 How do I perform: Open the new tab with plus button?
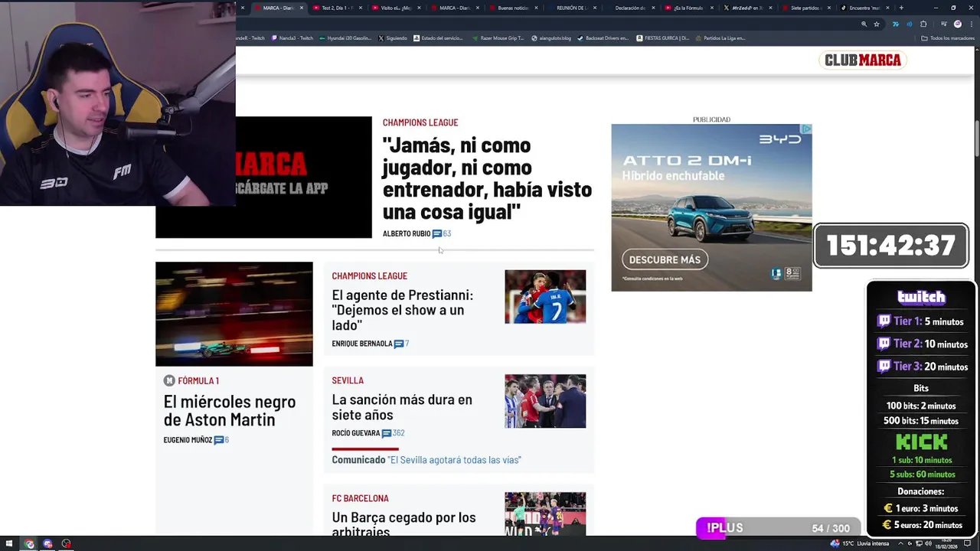tap(901, 8)
